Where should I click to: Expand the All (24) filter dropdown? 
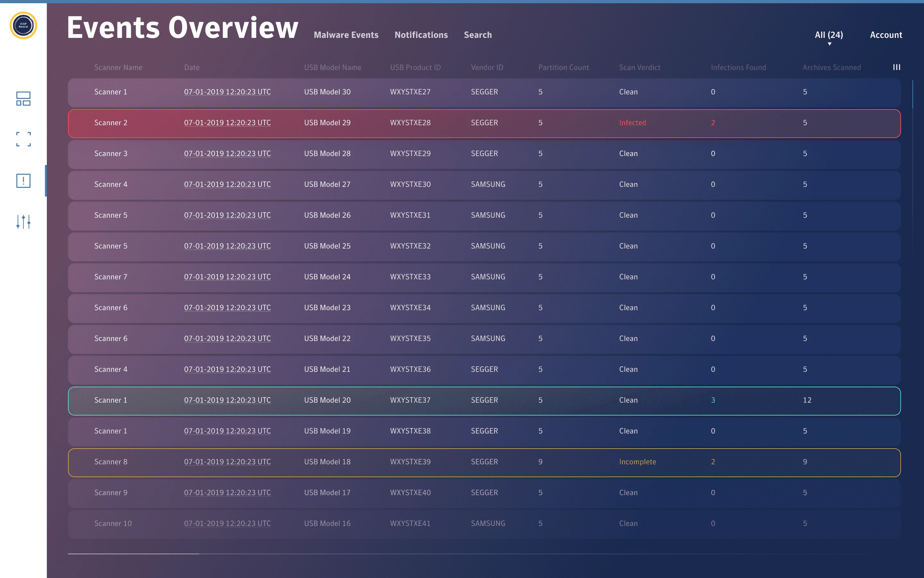(x=828, y=37)
